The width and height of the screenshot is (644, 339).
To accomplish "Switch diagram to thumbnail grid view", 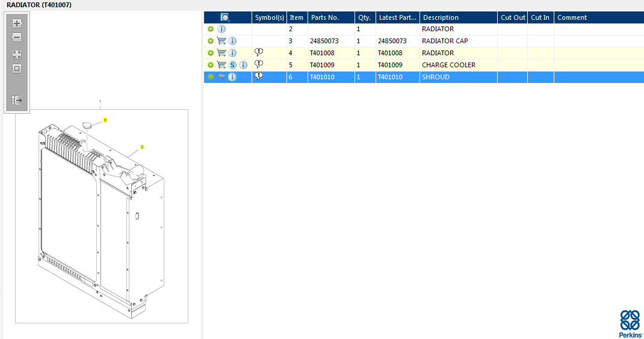I will click(17, 55).
